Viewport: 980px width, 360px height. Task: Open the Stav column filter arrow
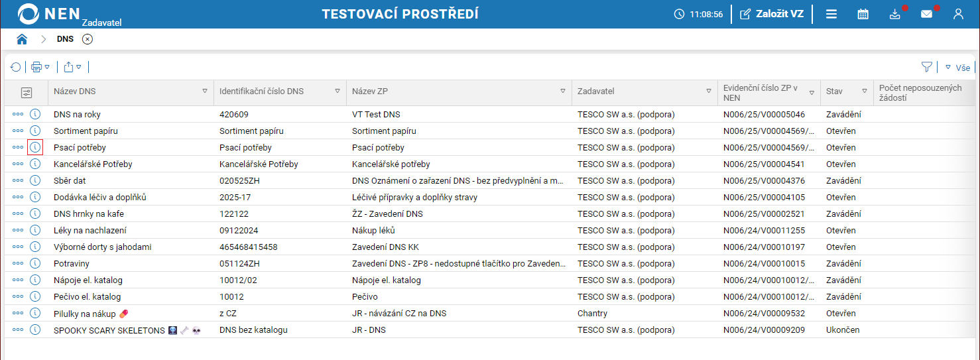865,91
